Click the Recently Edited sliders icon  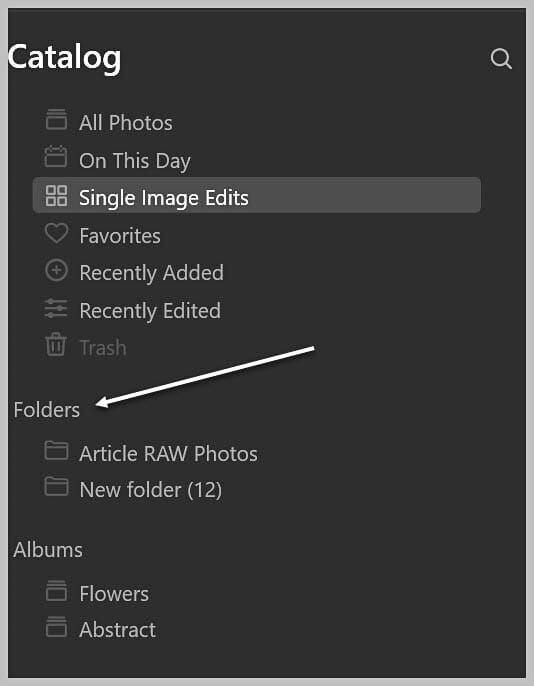[x=56, y=308]
